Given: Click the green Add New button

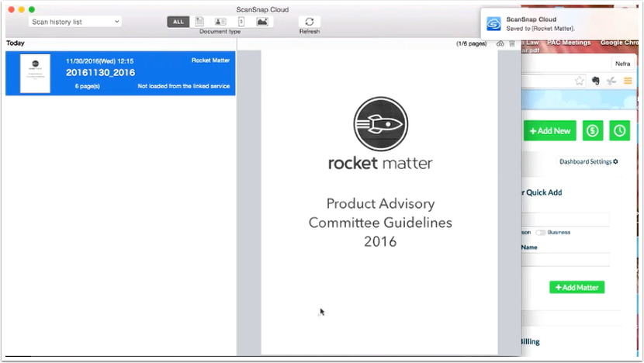Looking at the screenshot, I should (550, 131).
